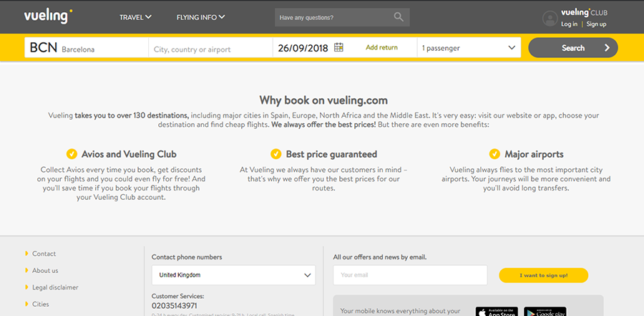Viewport: 644px width, 316px height.
Task: Click the 'Customer Services:' label
Action: click(x=178, y=296)
